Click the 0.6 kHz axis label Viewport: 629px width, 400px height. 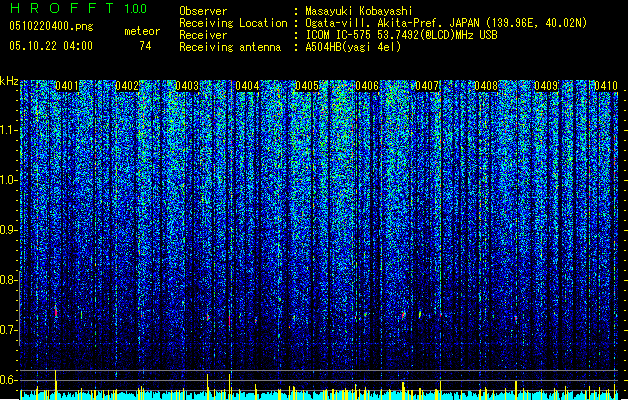coord(8,380)
